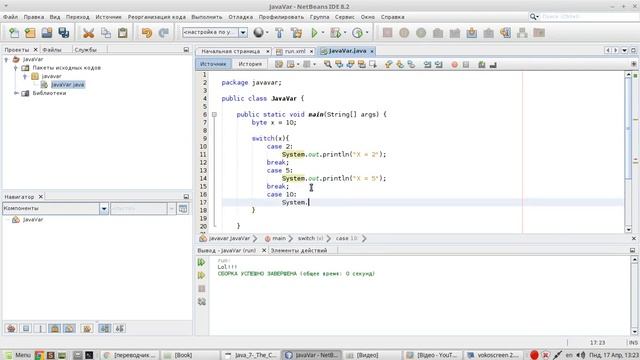
Task: Click the Shift Line Right editor icon
Action: click(x=439, y=64)
